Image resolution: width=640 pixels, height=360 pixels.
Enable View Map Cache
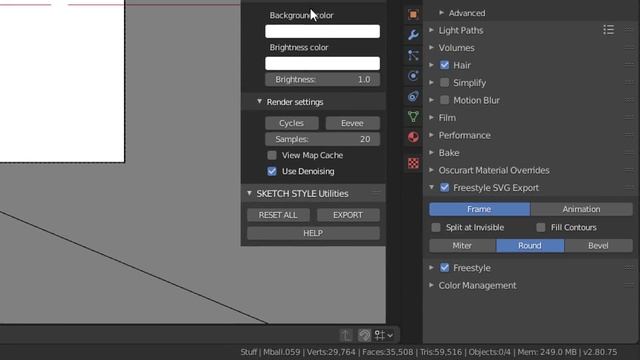[272, 155]
